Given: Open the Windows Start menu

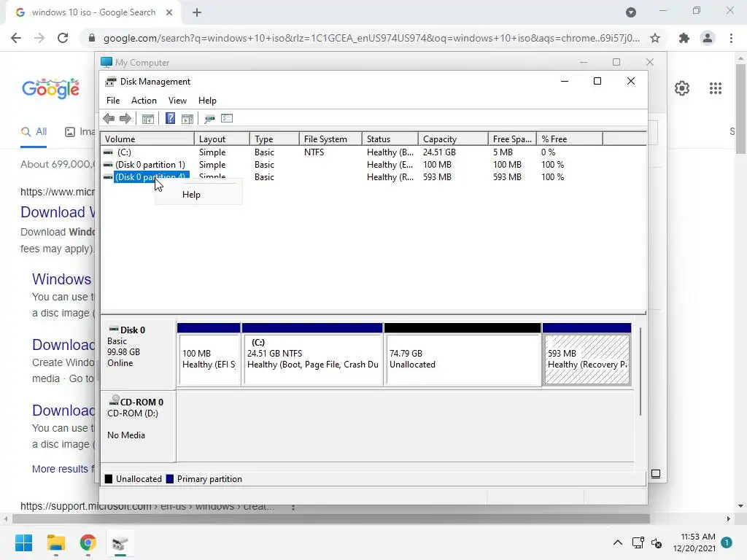Looking at the screenshot, I should coord(23,542).
